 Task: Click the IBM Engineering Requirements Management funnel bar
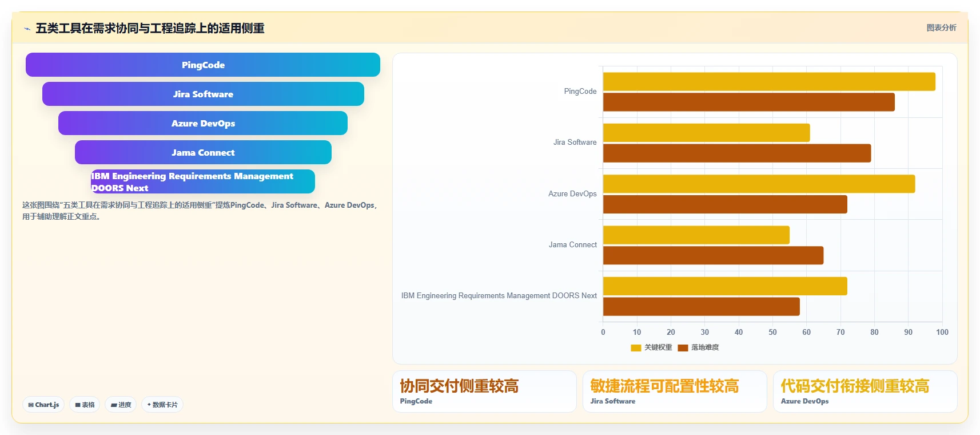[203, 181]
